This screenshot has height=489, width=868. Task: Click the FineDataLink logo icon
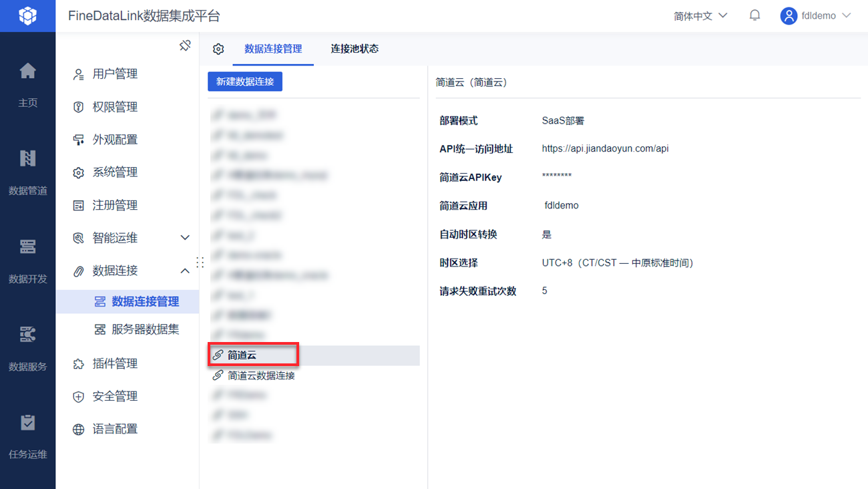point(27,15)
